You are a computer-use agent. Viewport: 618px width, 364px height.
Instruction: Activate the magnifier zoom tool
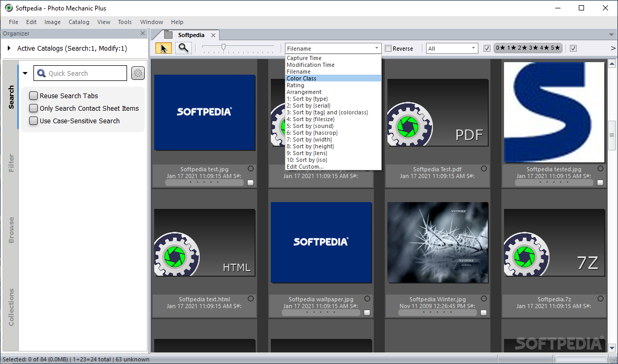[184, 48]
